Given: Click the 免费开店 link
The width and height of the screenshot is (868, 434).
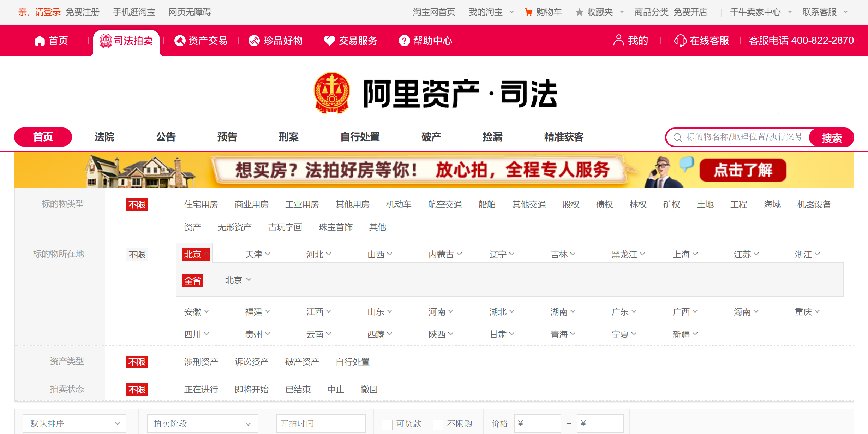Looking at the screenshot, I should coord(690,12).
